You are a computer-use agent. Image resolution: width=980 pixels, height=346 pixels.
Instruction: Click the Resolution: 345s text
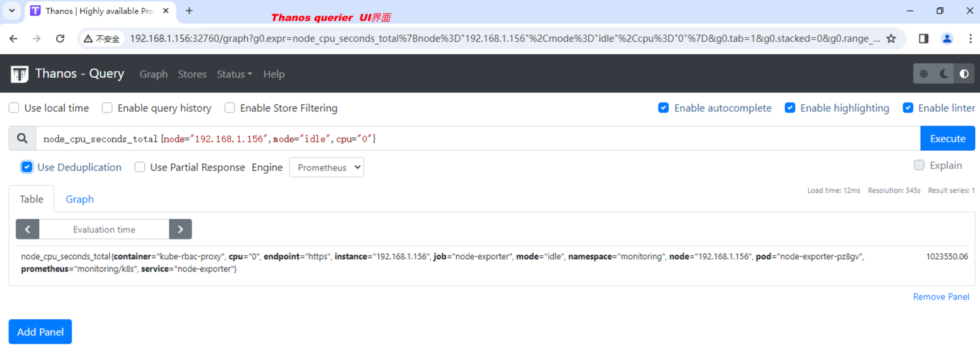click(x=894, y=191)
